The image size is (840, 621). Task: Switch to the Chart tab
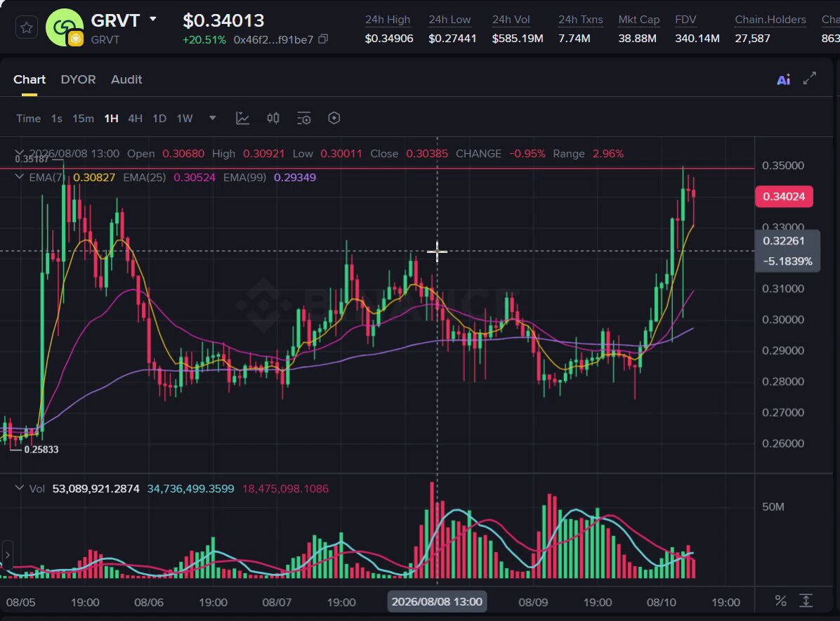(29, 79)
